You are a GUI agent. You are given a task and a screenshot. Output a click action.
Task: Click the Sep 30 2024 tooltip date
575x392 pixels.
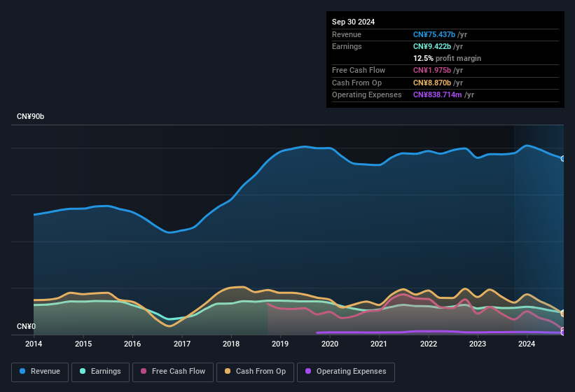(x=353, y=22)
